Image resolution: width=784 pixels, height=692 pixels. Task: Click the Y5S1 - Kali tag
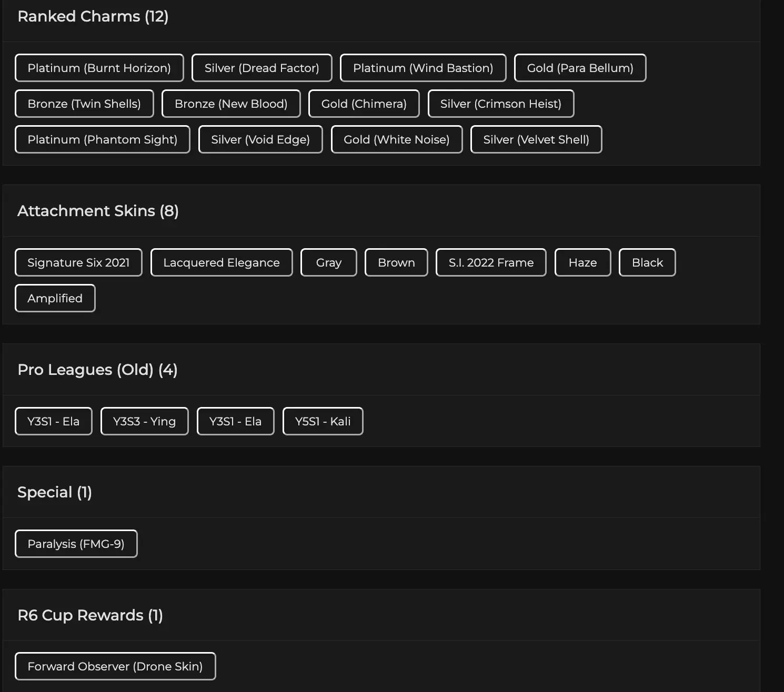coord(323,421)
